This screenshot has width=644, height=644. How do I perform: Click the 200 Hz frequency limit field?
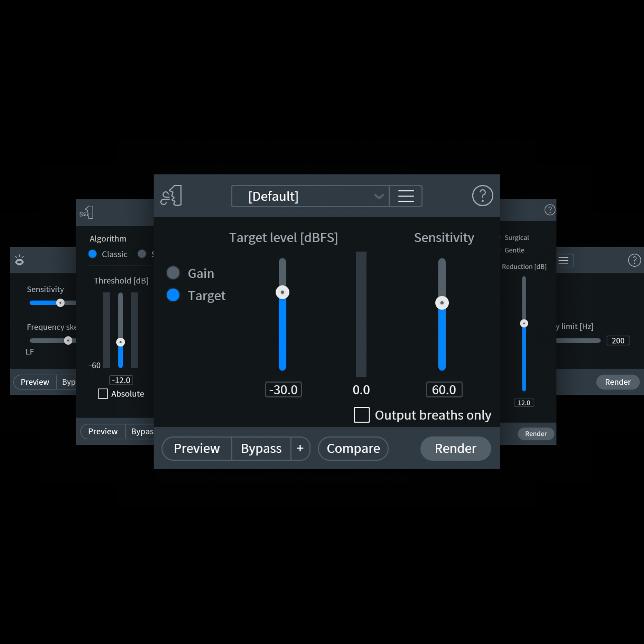[x=618, y=340]
